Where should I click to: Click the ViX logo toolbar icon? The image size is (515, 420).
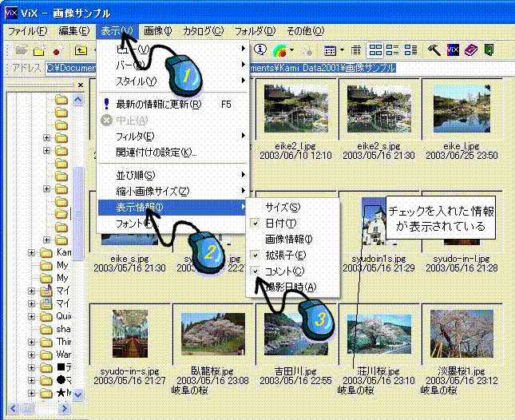453,50
